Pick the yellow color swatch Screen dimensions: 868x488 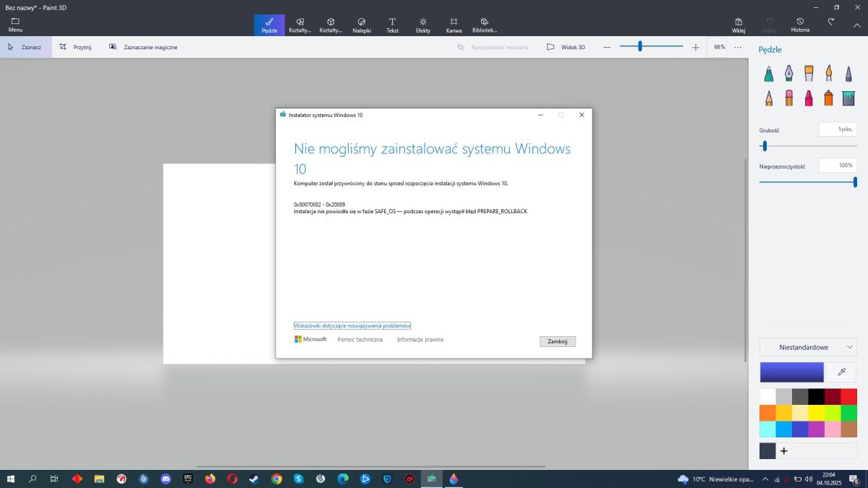point(816,413)
